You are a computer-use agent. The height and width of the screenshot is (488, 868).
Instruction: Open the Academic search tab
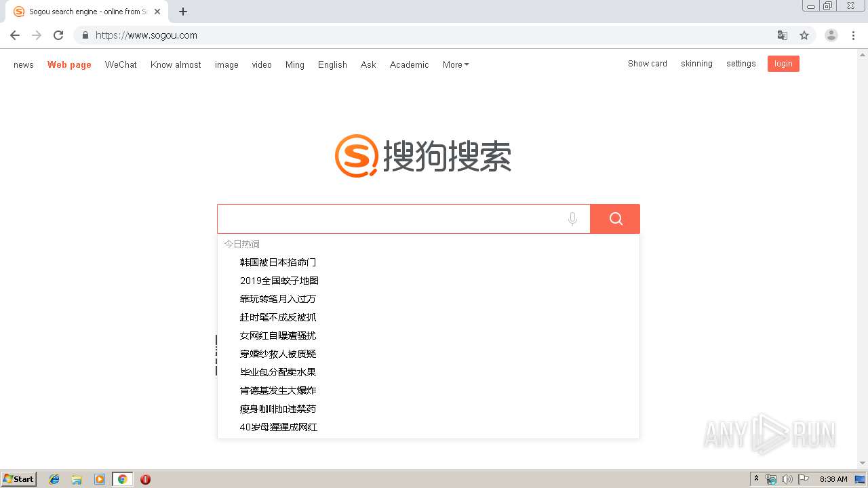(x=409, y=65)
